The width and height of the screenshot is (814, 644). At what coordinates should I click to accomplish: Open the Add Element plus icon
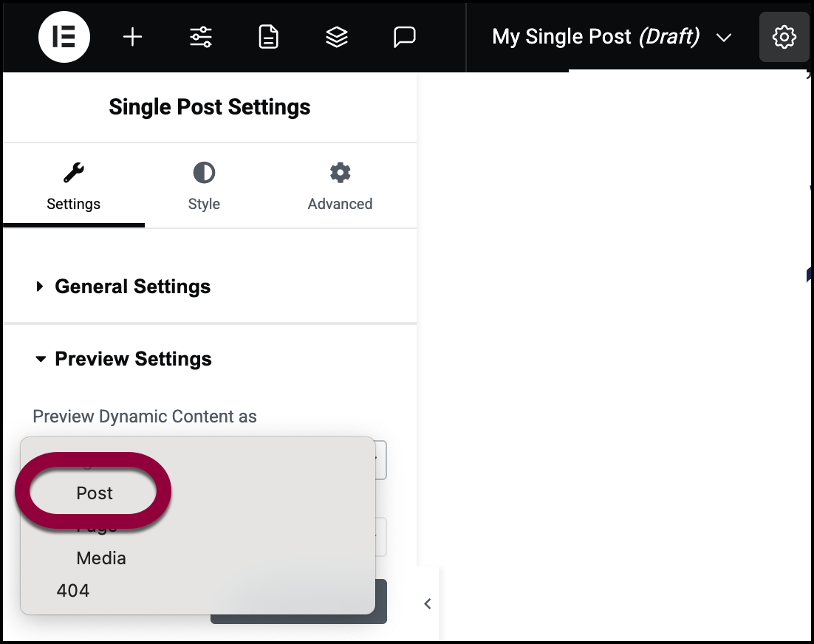(x=132, y=37)
